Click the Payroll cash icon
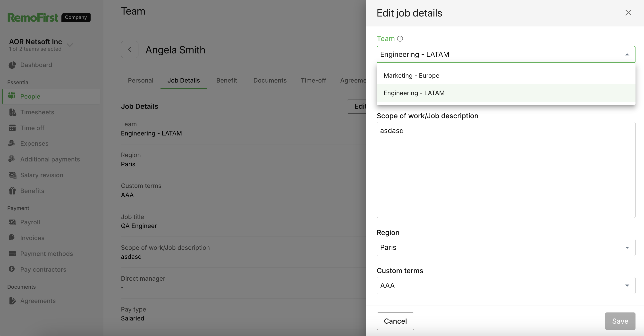Image resolution: width=644 pixels, height=336 pixels. point(12,222)
